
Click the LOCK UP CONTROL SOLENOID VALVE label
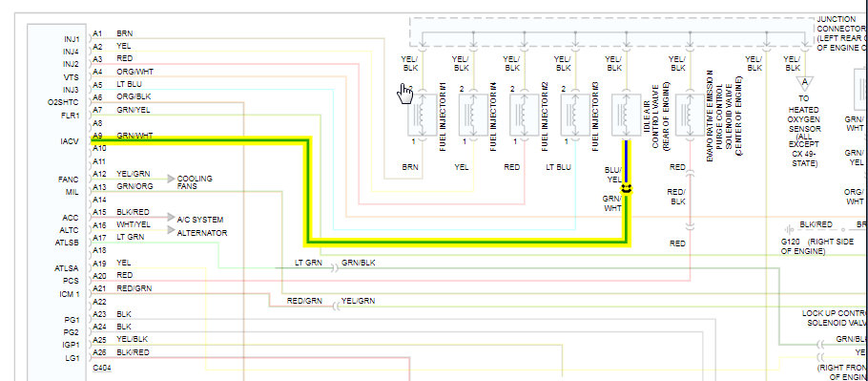coord(835,318)
